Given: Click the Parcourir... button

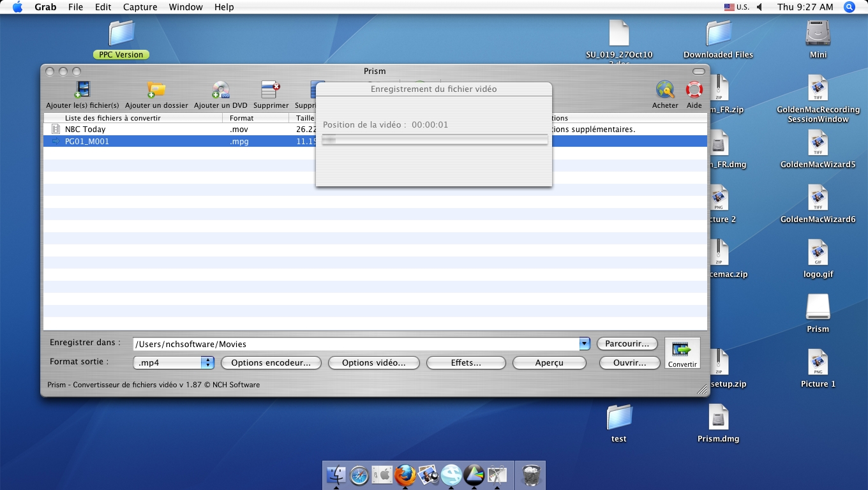Looking at the screenshot, I should (627, 344).
